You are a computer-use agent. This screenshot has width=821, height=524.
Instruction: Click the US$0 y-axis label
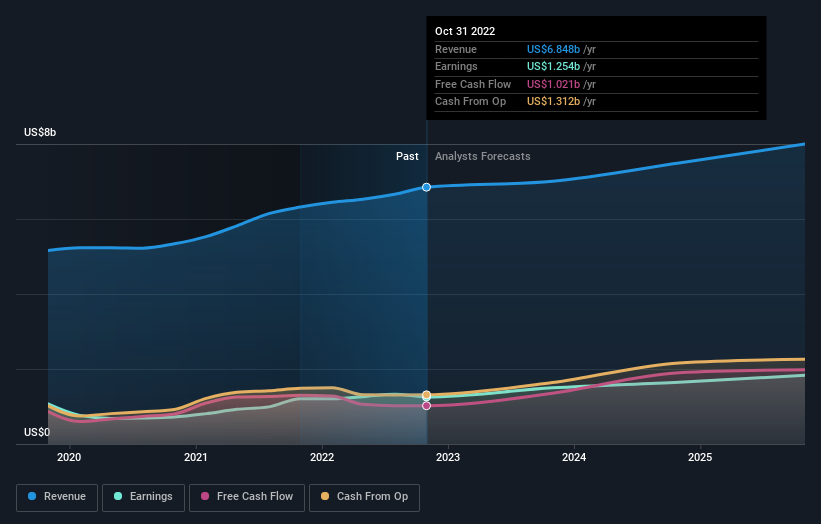point(37,432)
